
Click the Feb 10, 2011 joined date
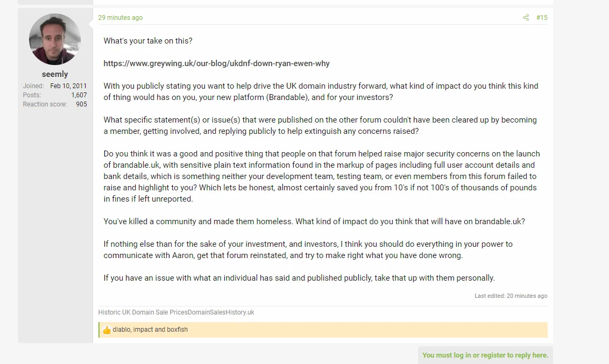click(x=68, y=86)
